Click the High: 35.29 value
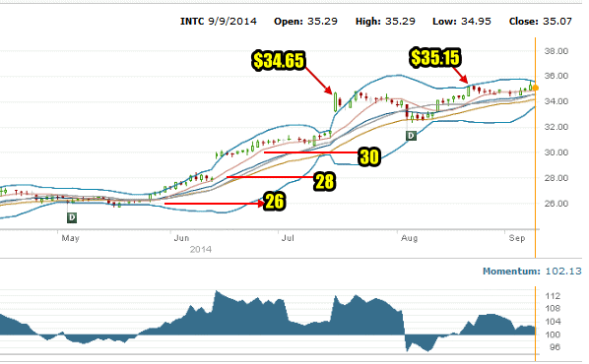Viewport: 589px width, 364px height. pos(385,22)
